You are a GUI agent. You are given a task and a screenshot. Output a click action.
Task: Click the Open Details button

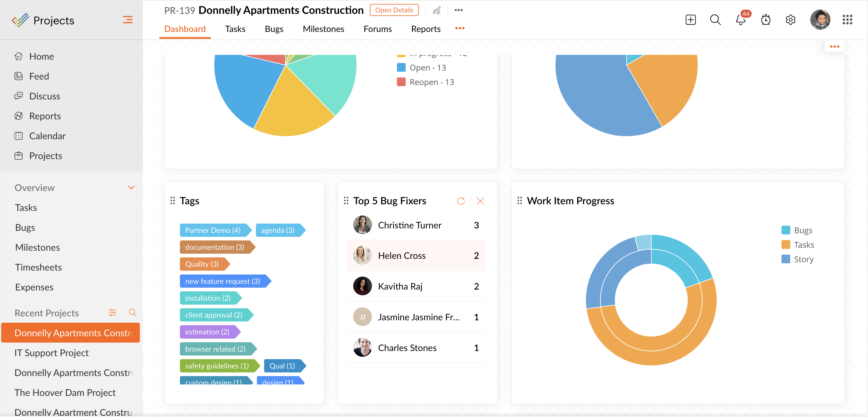pyautogui.click(x=394, y=10)
